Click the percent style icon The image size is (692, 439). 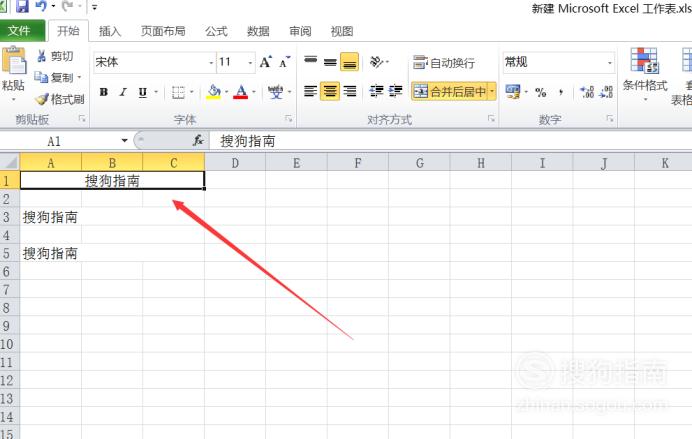tap(541, 92)
